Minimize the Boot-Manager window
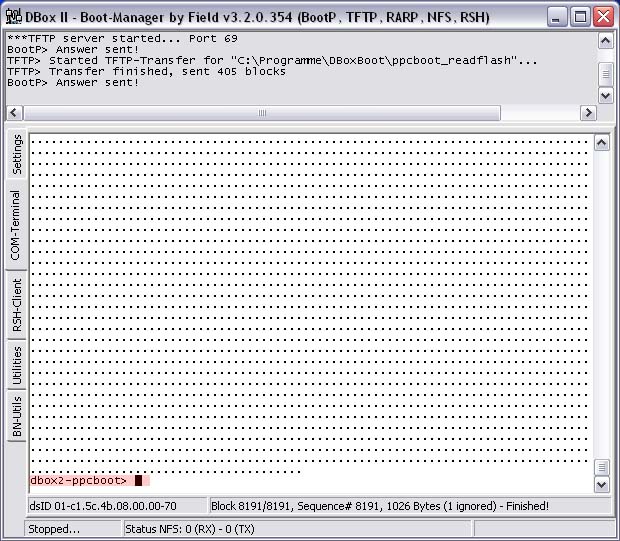 (557, 17)
